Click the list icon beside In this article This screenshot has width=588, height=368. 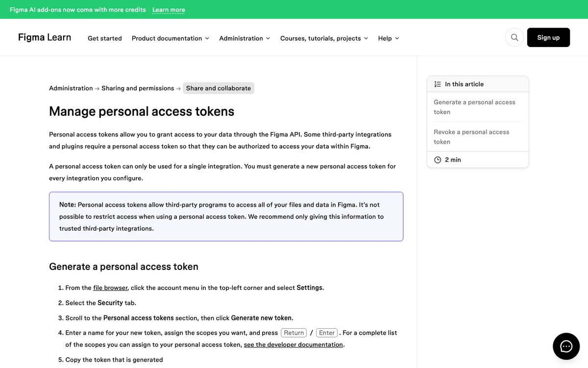(x=438, y=84)
